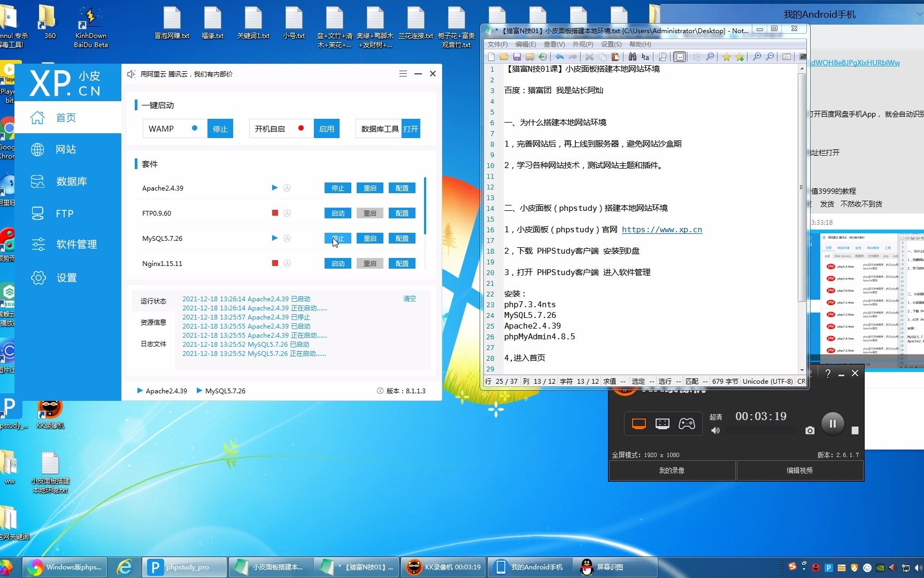Click the speaker announcement icon in phpstudy
Viewport: 924px width, 578px height.
(132, 74)
